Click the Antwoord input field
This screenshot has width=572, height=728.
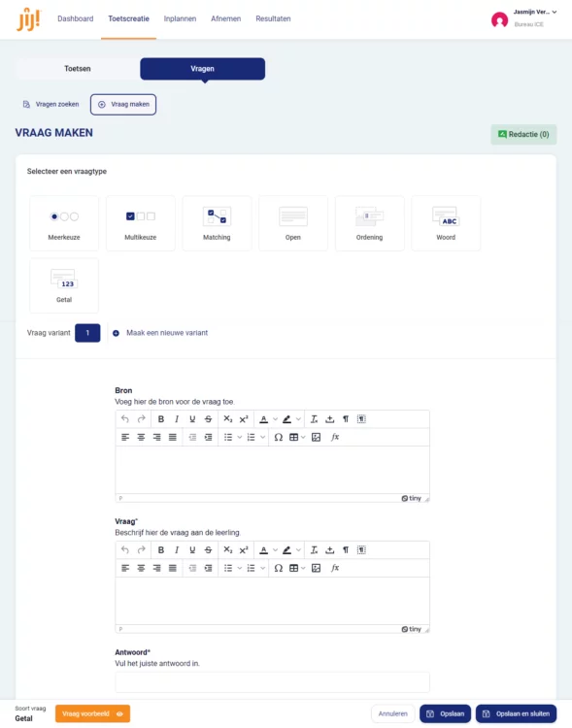pos(272,682)
